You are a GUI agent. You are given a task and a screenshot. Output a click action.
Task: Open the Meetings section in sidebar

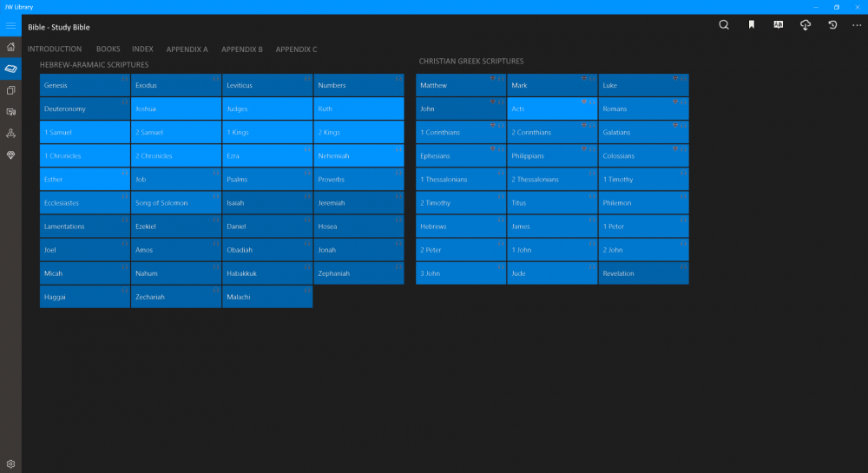click(x=10, y=134)
